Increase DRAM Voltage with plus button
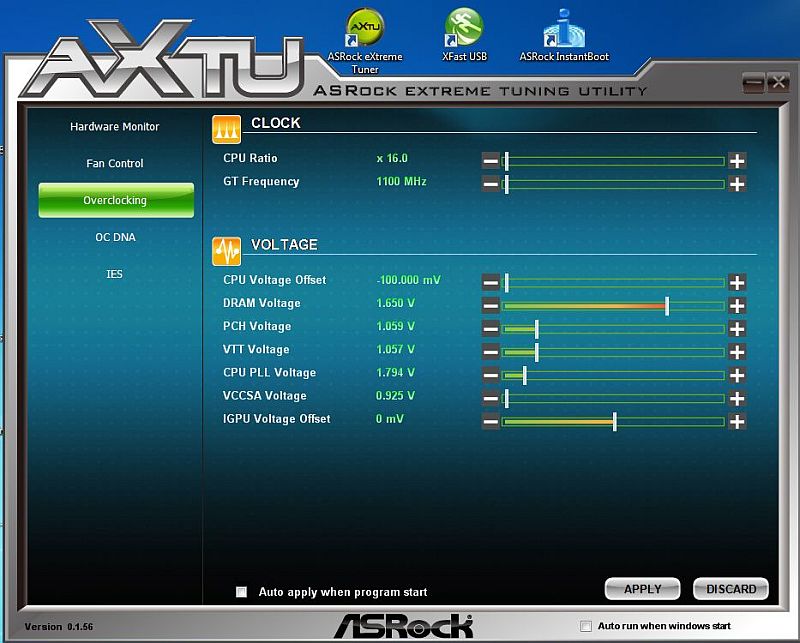Viewport: 800px width, 643px height. [737, 306]
